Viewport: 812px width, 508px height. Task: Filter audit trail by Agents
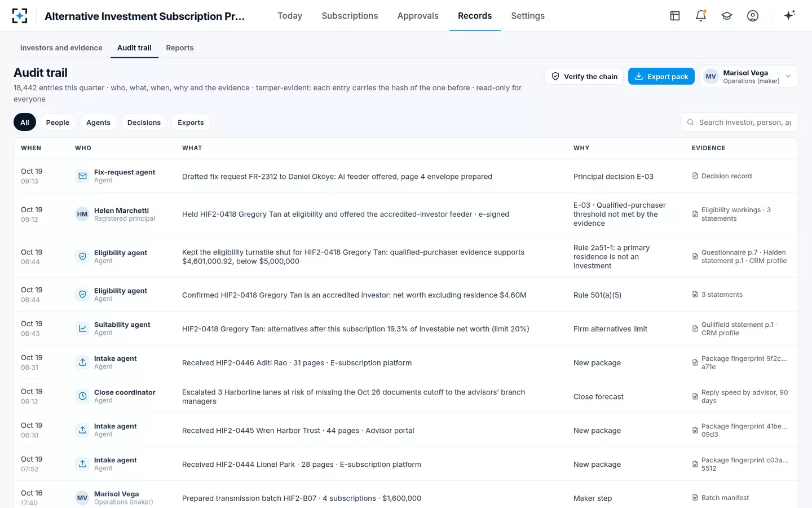click(98, 122)
